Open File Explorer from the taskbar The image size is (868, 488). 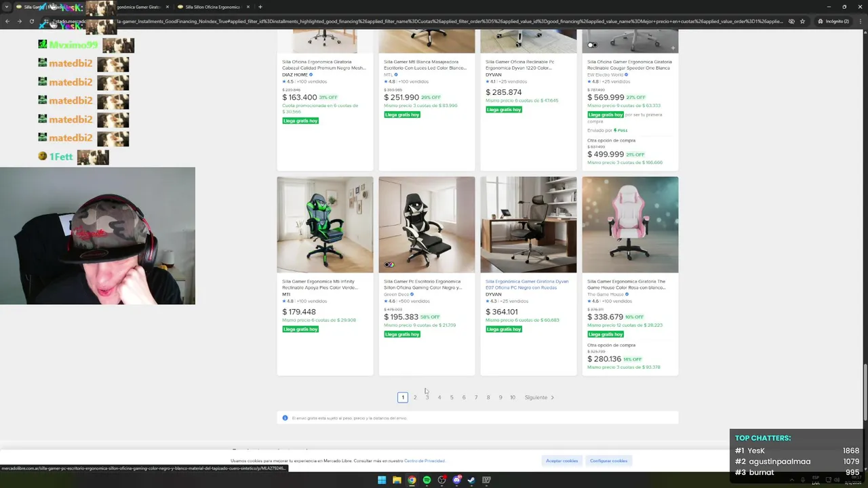[x=397, y=480]
